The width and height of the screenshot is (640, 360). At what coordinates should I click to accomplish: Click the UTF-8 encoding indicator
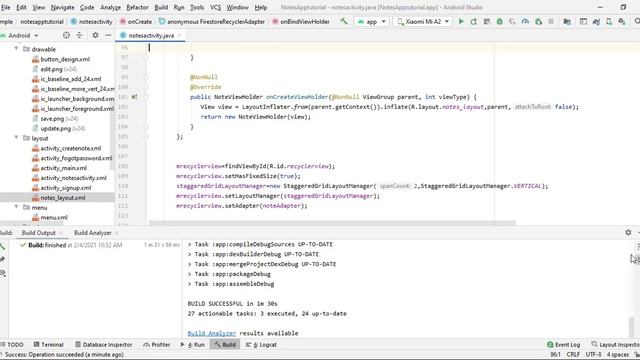(593, 354)
